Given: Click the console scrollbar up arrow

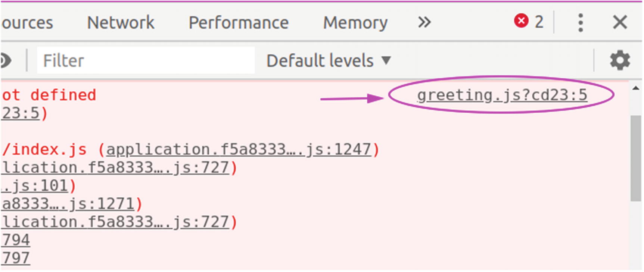Looking at the screenshot, I should 636,88.
